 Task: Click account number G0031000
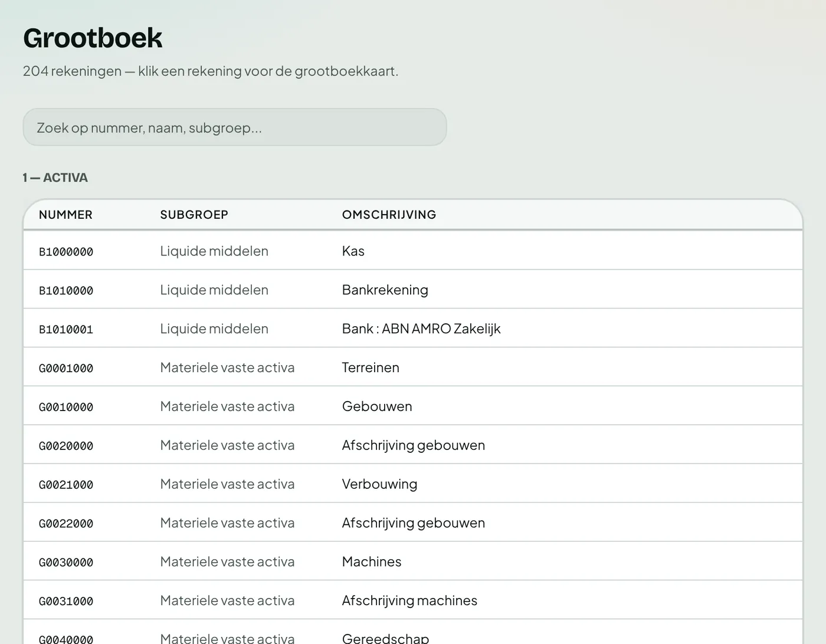66,602
